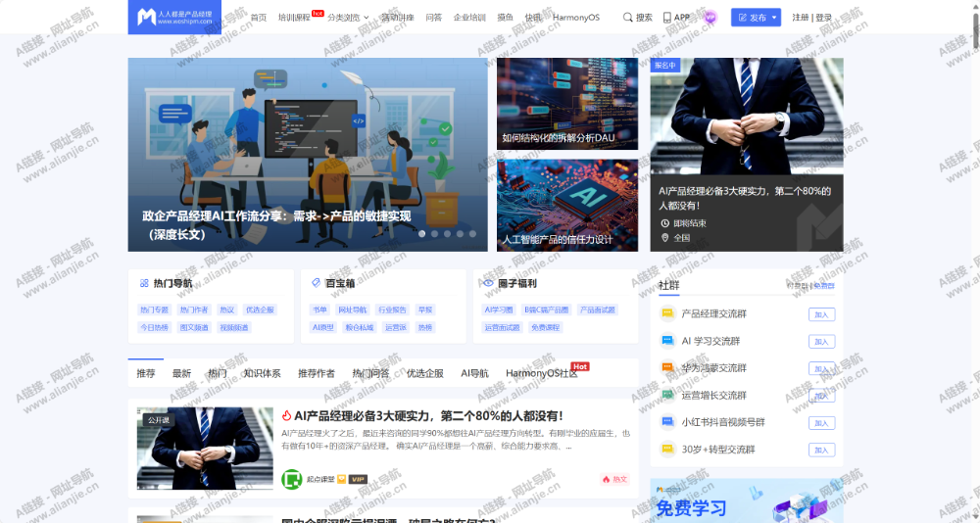
Task: Click the 人人都是产品经理 site logo
Action: (x=174, y=17)
